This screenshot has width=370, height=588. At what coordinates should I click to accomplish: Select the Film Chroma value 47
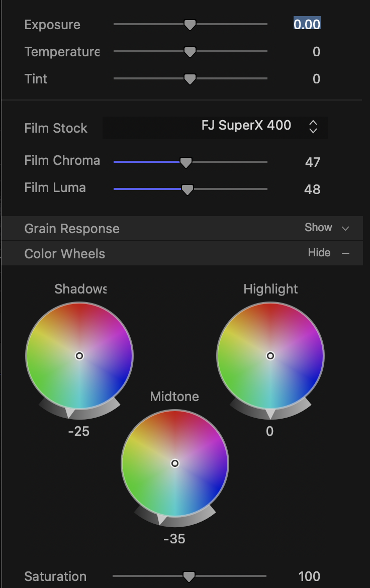[x=312, y=162]
